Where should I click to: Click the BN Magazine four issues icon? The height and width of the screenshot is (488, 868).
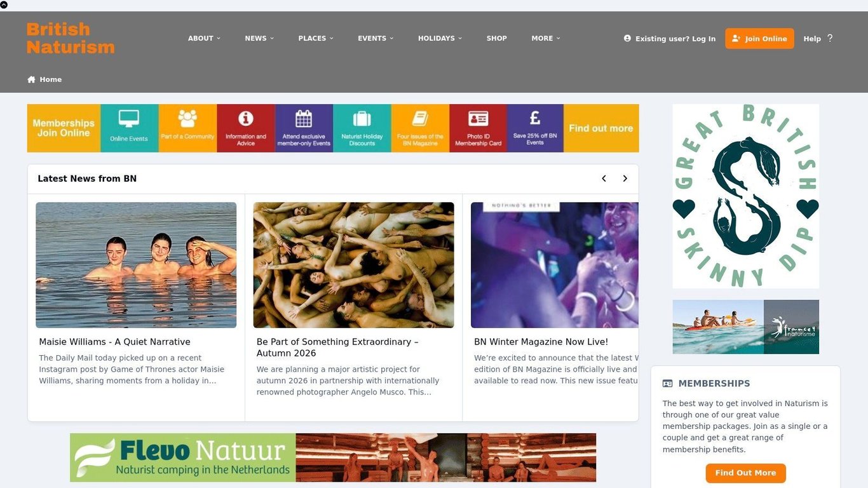[419, 119]
